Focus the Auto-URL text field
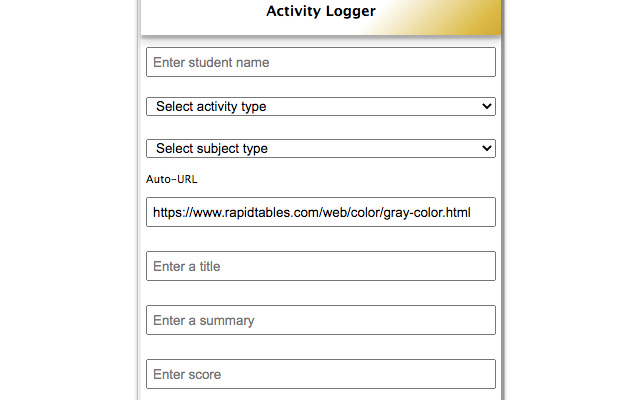640x400 pixels. pos(320,212)
